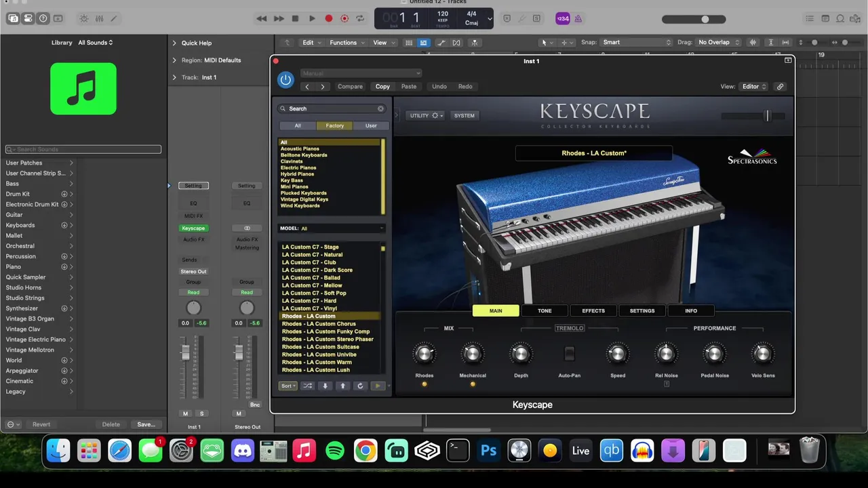
Task: Click the plugin Copy button
Action: click(382, 87)
